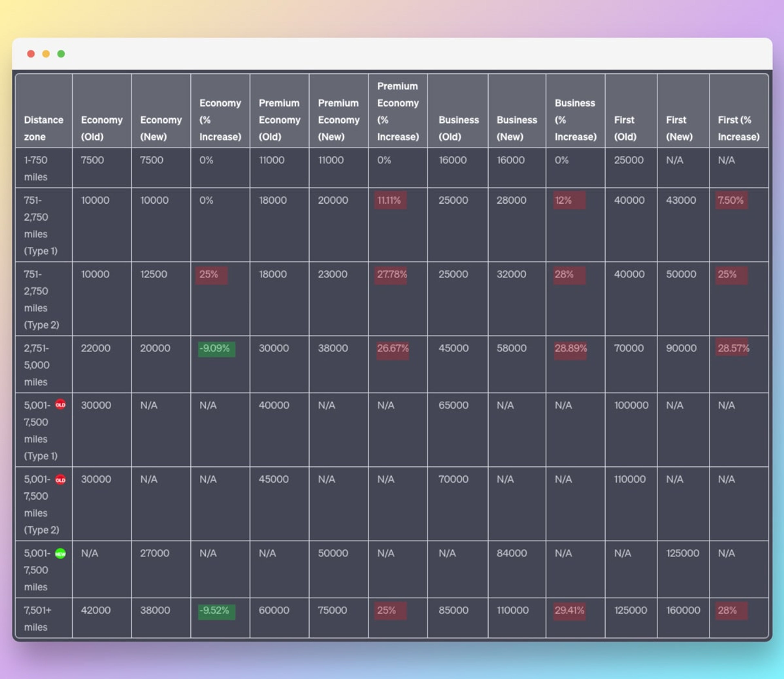The height and width of the screenshot is (679, 784).
Task: Select the 7,501+ miles row label
Action: pos(38,618)
